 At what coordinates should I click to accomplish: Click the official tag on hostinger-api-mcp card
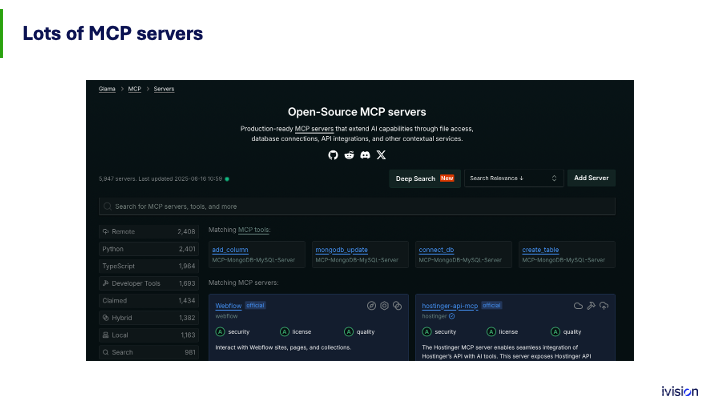coord(492,305)
